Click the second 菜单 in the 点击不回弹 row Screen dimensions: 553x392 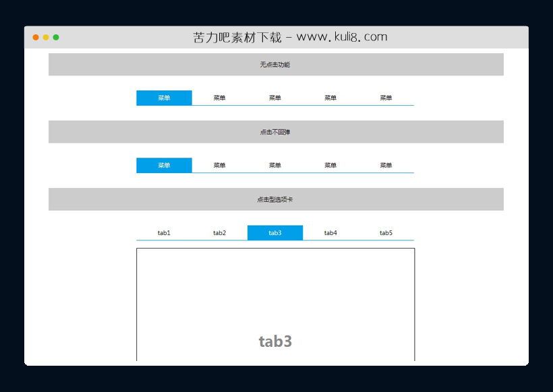tap(220, 164)
